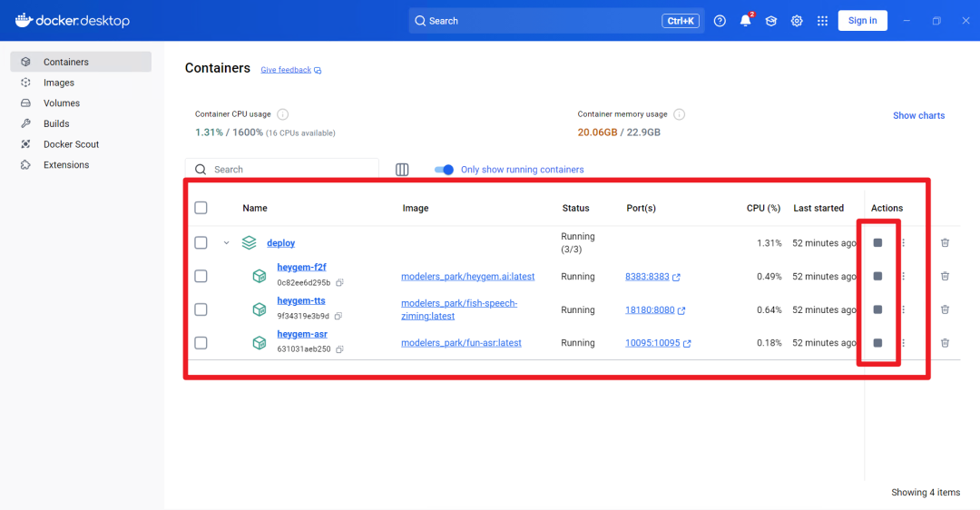Click the containers Search input field

pyautogui.click(x=282, y=170)
